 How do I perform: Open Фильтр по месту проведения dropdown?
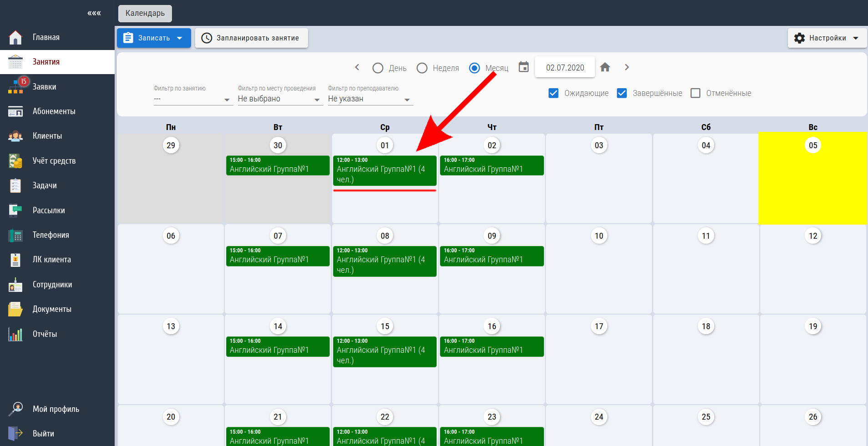280,99
